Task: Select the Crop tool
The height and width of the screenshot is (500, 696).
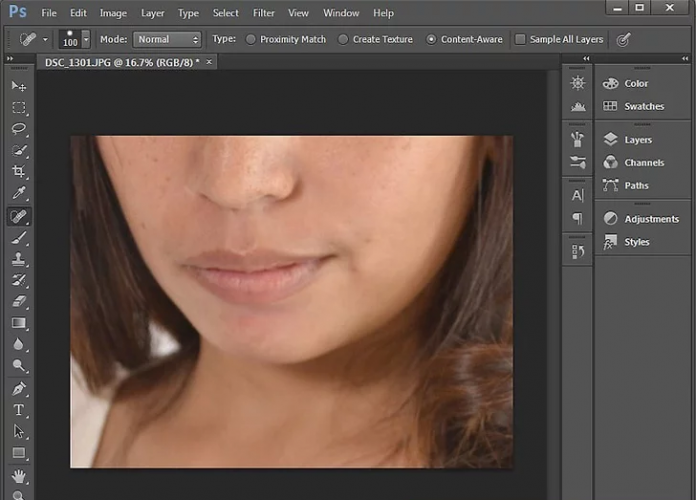Action: click(x=19, y=173)
